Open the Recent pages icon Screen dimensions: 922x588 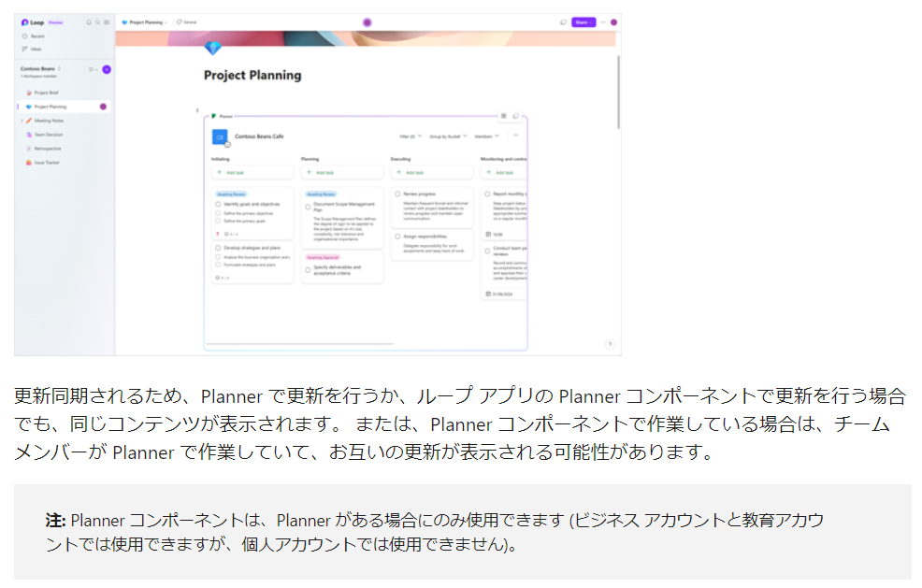(x=25, y=36)
